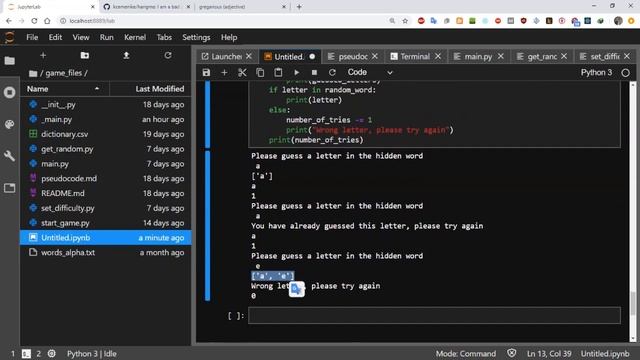Copy the selected cell
The height and width of the screenshot is (360, 640).
(260, 73)
